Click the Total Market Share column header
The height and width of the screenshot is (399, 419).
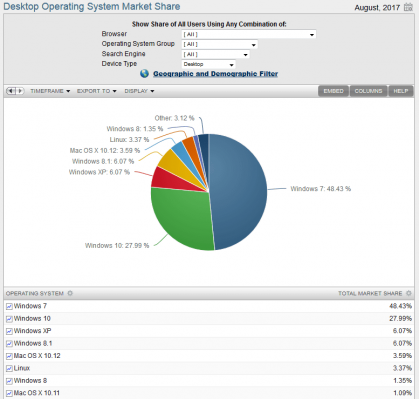pyautogui.click(x=370, y=293)
